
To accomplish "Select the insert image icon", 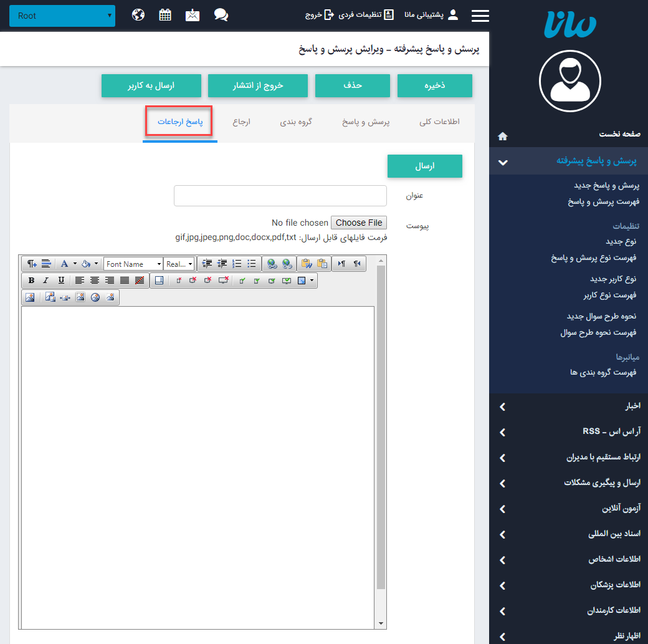I will click(x=31, y=297).
